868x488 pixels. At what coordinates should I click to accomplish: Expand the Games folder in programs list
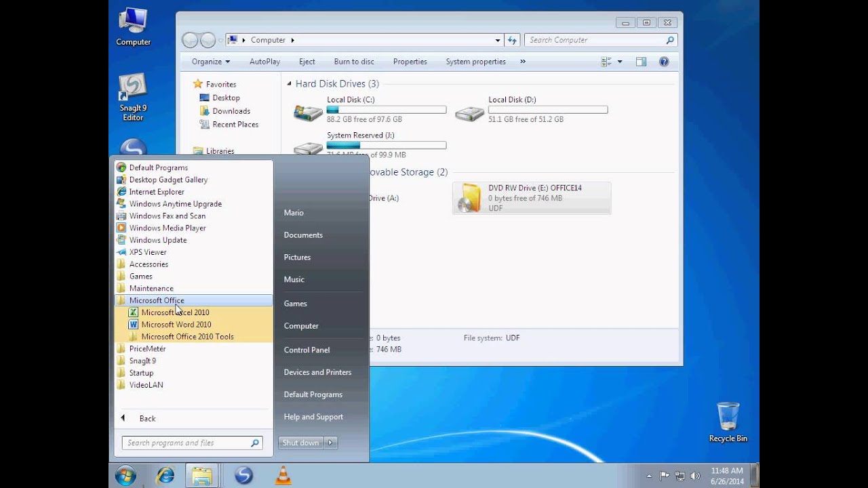click(x=141, y=277)
